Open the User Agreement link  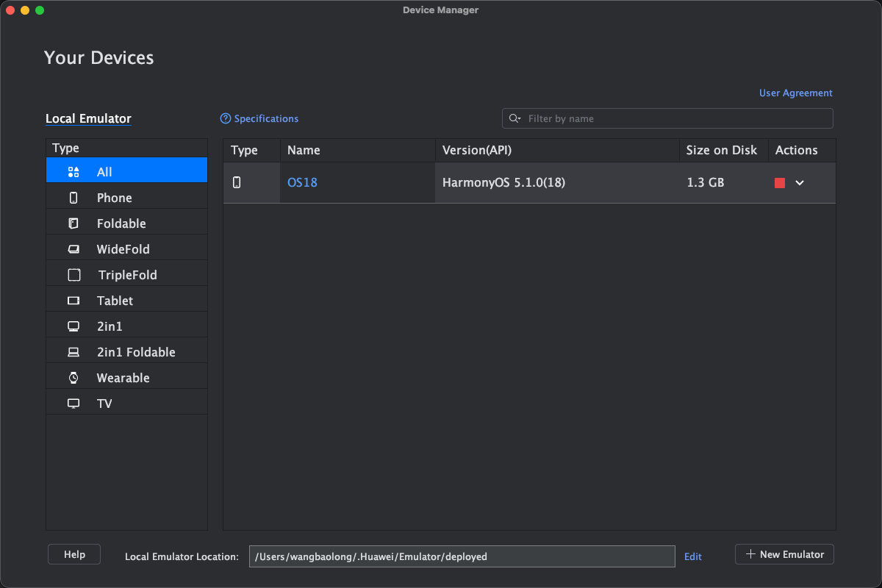click(796, 93)
